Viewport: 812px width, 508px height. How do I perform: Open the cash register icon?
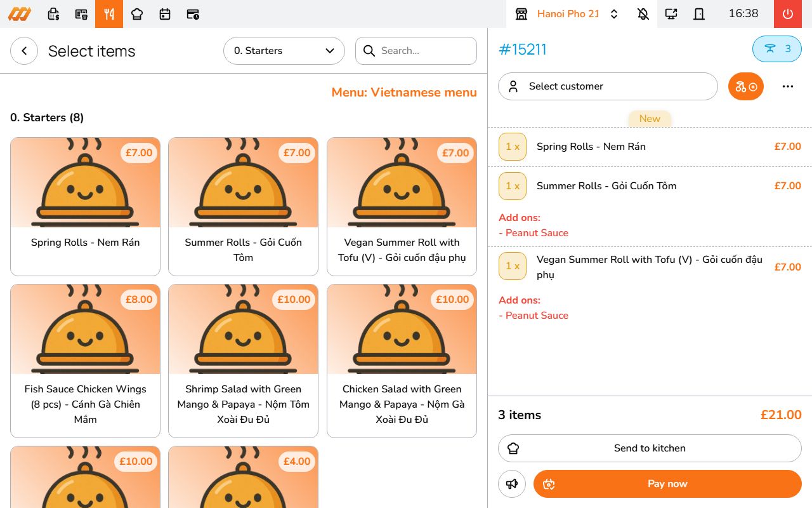coord(54,14)
